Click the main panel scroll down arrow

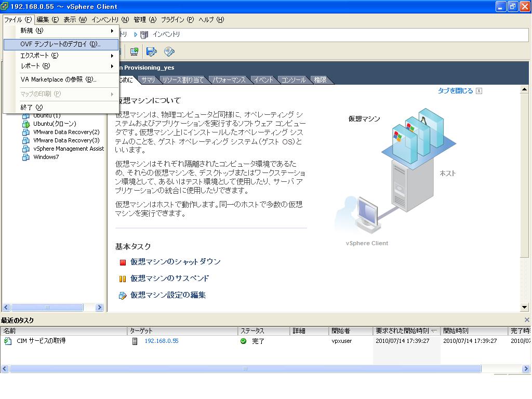[x=524, y=308]
